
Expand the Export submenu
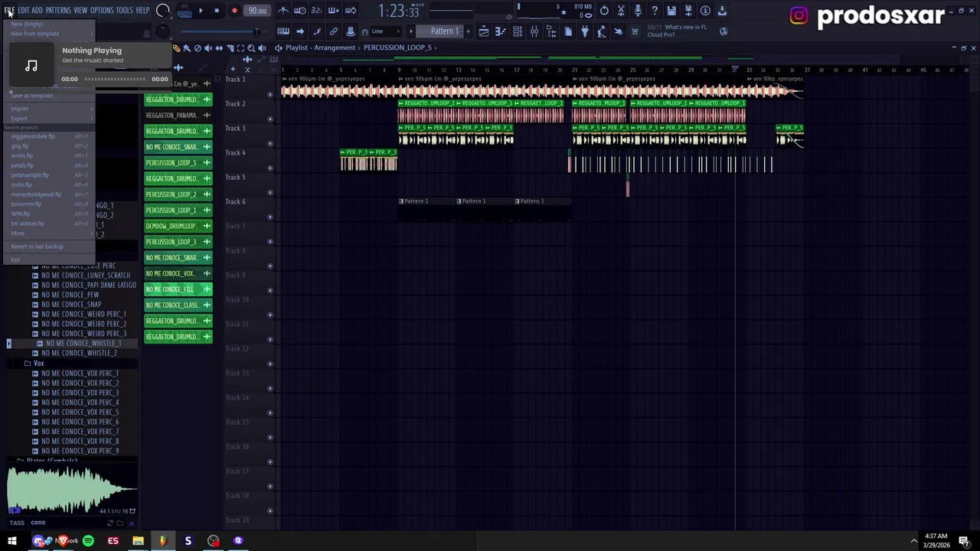point(51,119)
